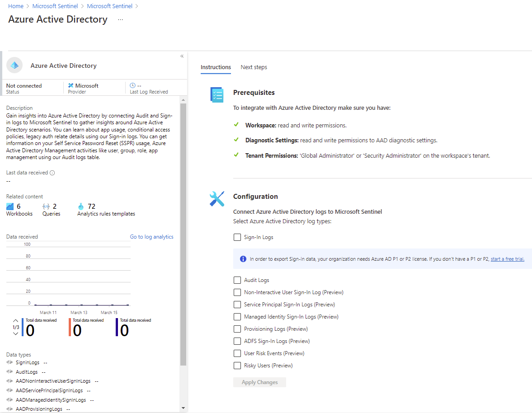The image size is (532, 413).
Task: Select the User Risk Events (Preview) checkbox
Action: pyautogui.click(x=237, y=353)
